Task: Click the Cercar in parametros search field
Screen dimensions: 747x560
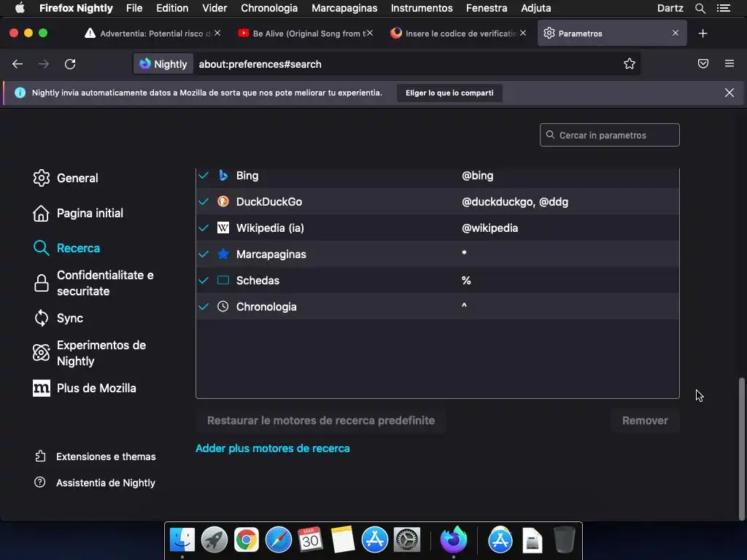Action: (609, 135)
